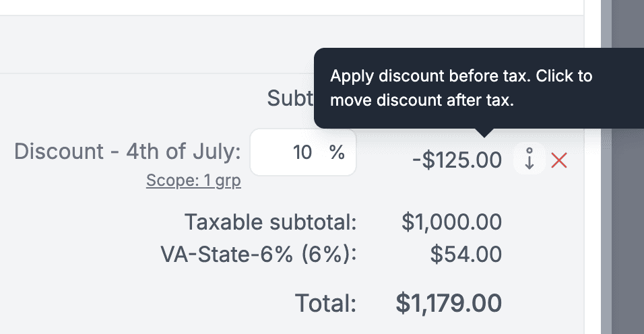
Task: Select the $54.00 tax amount
Action: [466, 254]
